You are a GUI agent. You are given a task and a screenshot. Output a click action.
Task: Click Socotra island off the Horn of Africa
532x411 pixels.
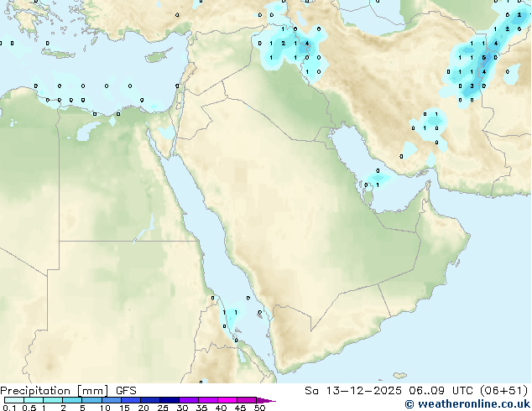(x=400, y=376)
